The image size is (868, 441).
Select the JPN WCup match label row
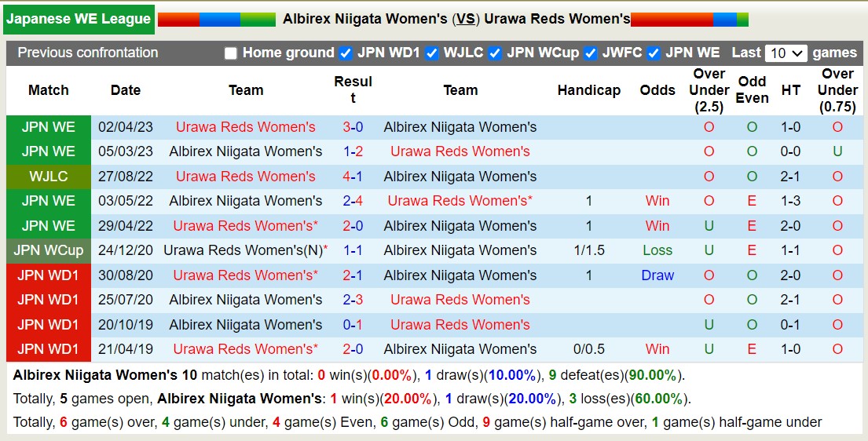(x=49, y=250)
